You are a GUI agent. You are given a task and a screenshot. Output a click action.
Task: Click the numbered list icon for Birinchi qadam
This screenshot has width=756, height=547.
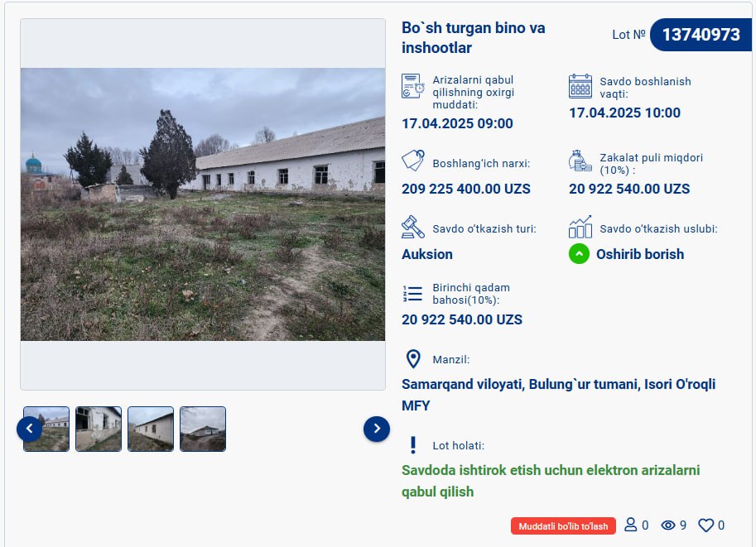pos(412,294)
